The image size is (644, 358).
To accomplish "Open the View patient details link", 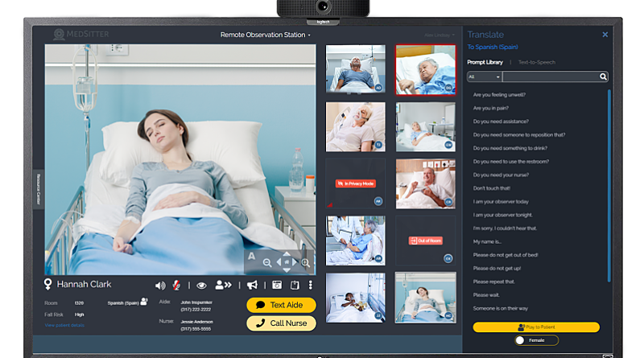I will (64, 325).
